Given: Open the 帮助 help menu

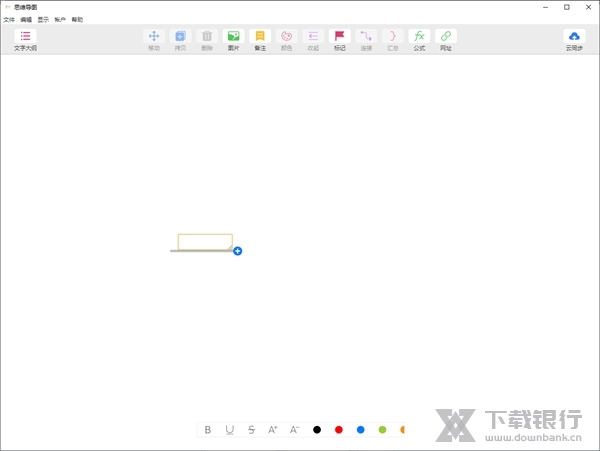Looking at the screenshot, I should (x=78, y=19).
